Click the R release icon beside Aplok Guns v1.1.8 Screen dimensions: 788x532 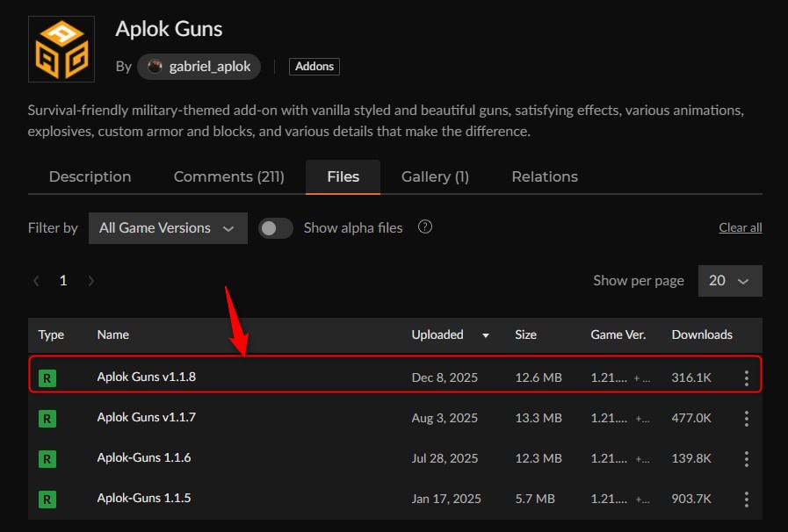[47, 377]
